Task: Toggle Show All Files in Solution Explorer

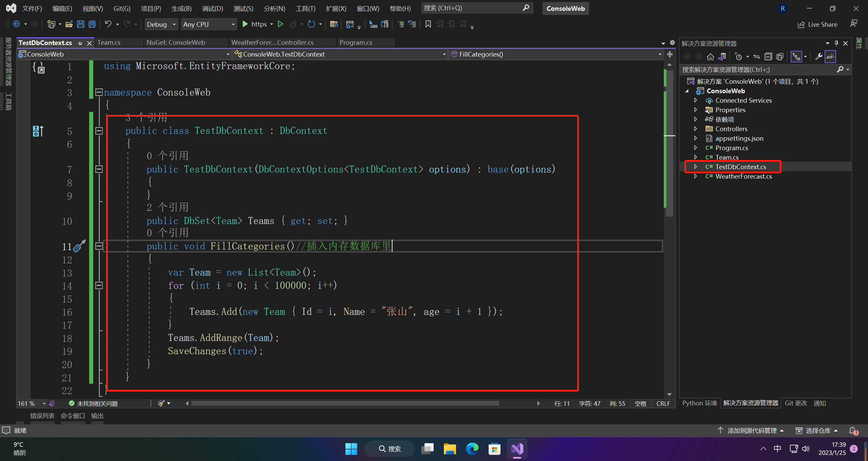Action: pos(779,57)
